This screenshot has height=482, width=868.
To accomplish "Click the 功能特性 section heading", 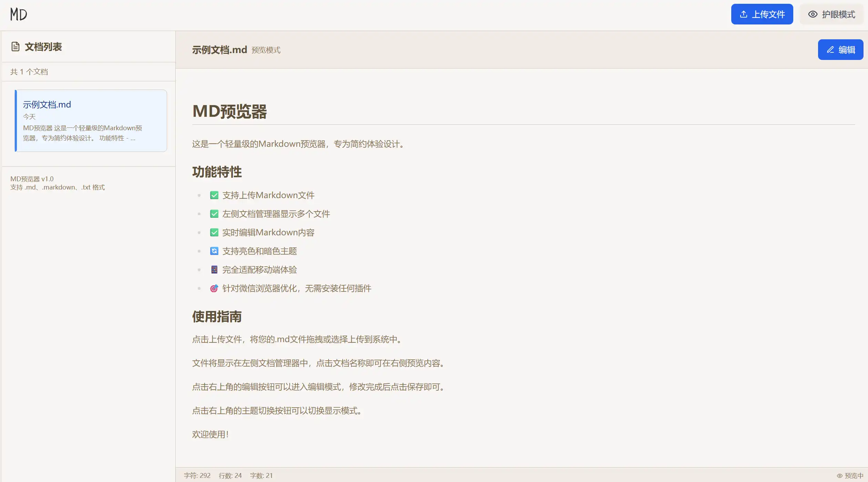I will click(217, 172).
